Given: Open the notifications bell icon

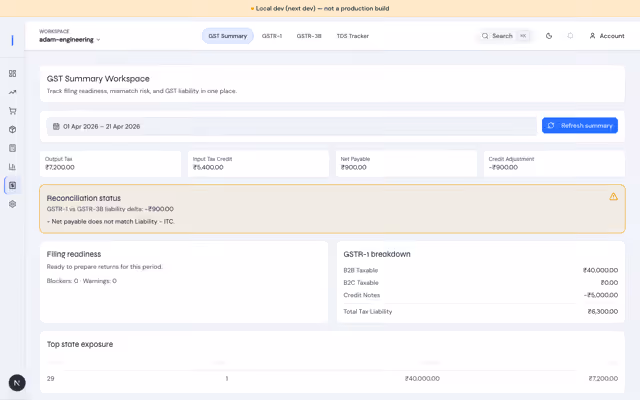Looking at the screenshot, I should coord(570,36).
